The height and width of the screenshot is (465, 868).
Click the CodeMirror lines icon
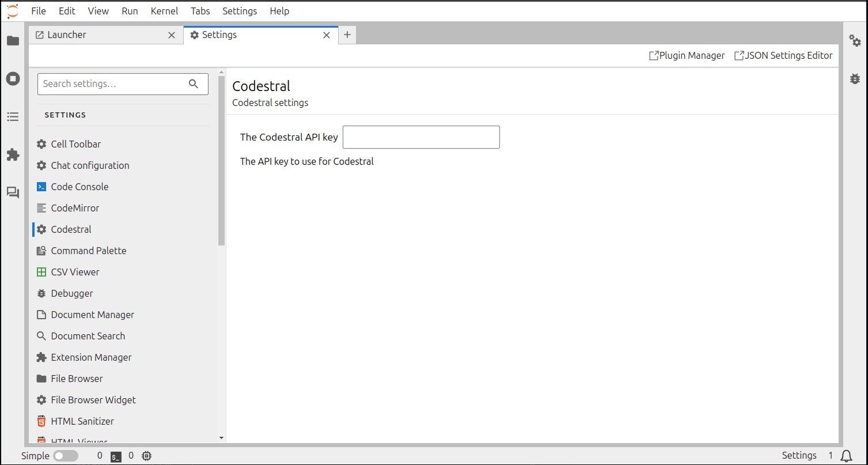pyautogui.click(x=41, y=208)
